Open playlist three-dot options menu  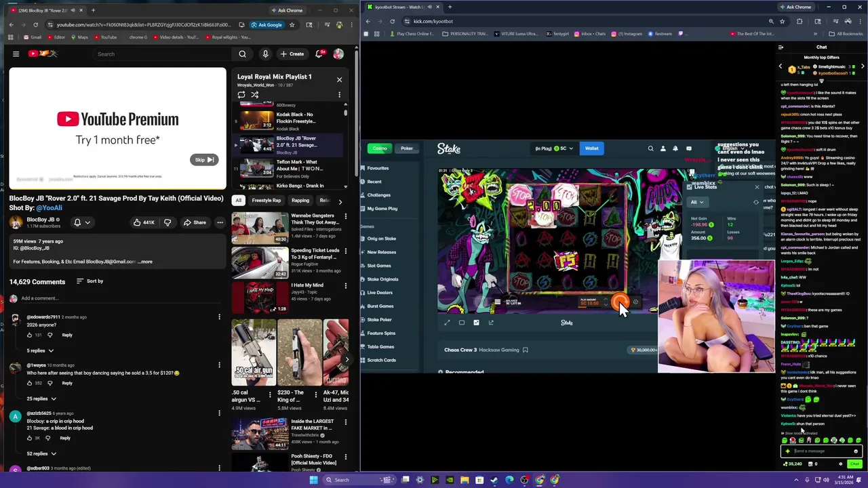(x=339, y=95)
